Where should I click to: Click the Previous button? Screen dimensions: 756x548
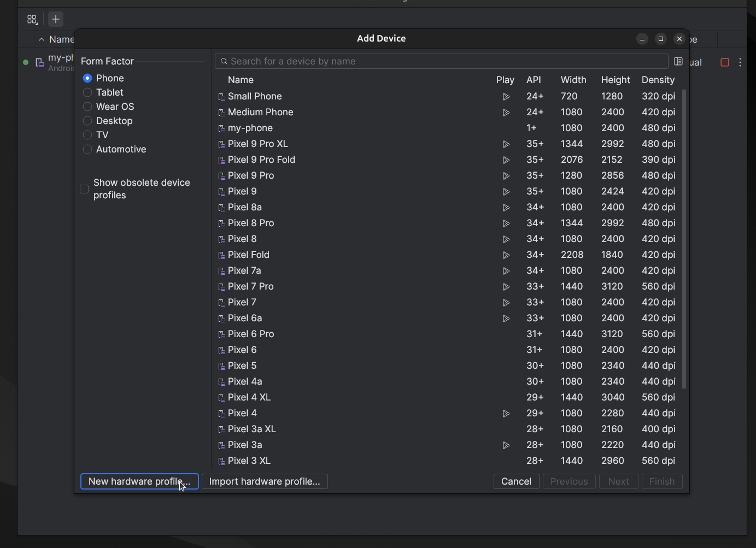[x=569, y=481]
